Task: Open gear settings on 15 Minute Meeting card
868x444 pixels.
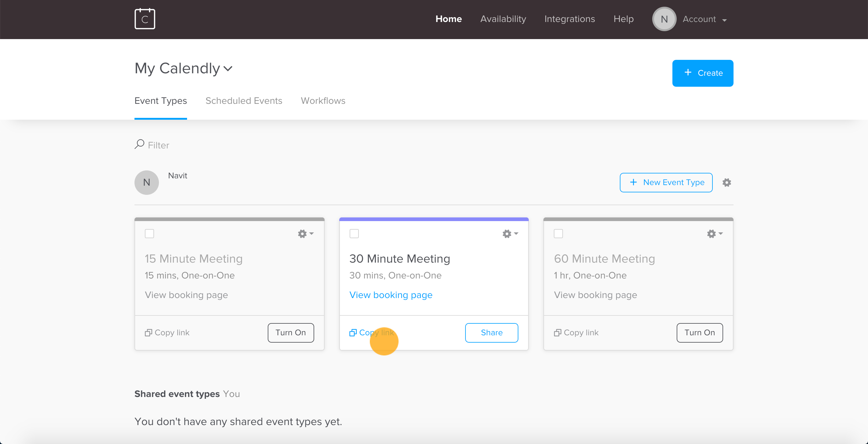Action: coord(302,234)
